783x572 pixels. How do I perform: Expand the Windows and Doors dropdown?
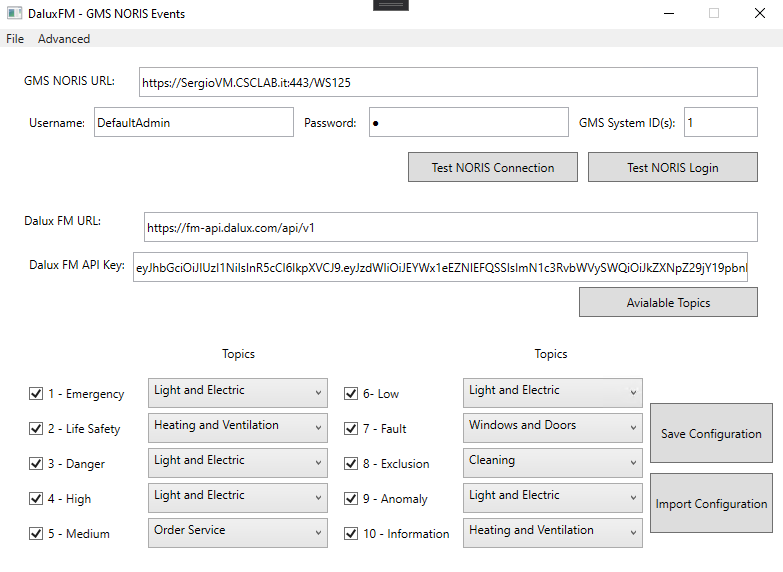[x=552, y=427]
